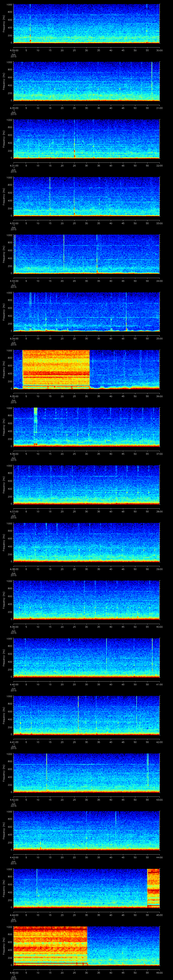
Task: Click the 38:00 end-of-axis label
Action: pyautogui.click(x=159, y=511)
